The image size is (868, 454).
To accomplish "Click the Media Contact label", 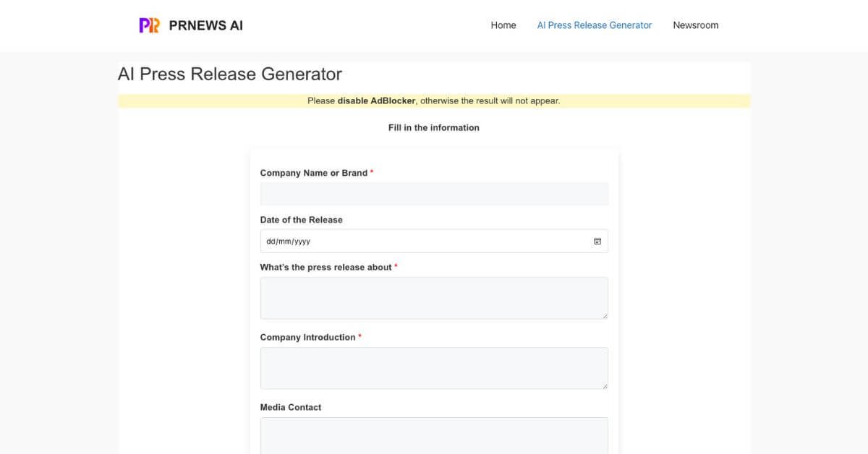I will click(x=291, y=407).
